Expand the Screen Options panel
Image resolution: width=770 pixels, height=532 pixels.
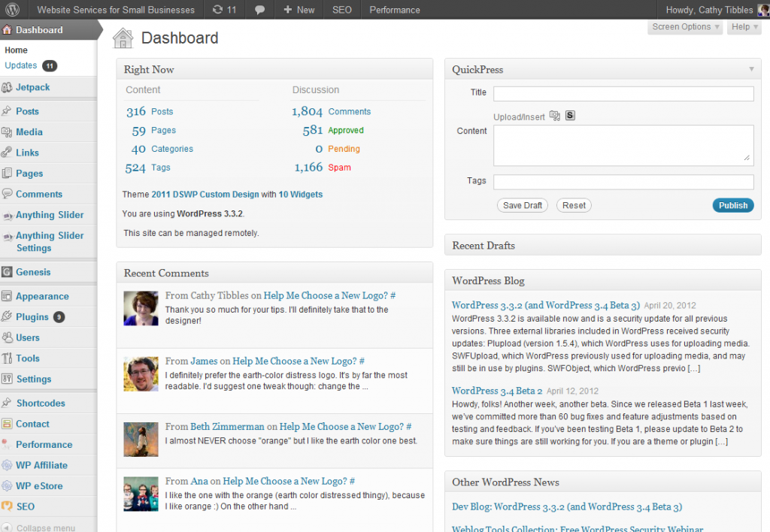click(x=685, y=27)
